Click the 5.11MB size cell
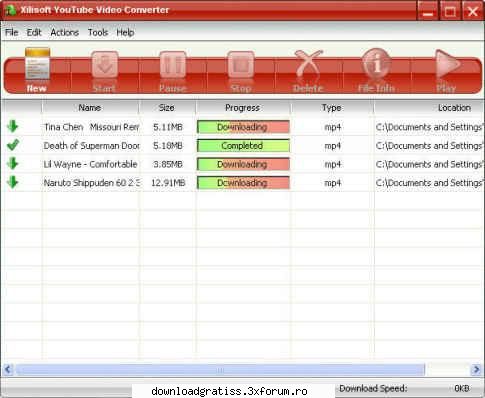Viewport: 485px width, 398px height. coord(168,127)
